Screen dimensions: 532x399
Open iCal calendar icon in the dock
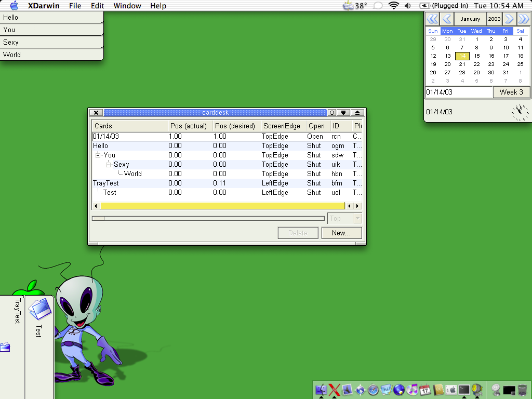(425, 390)
